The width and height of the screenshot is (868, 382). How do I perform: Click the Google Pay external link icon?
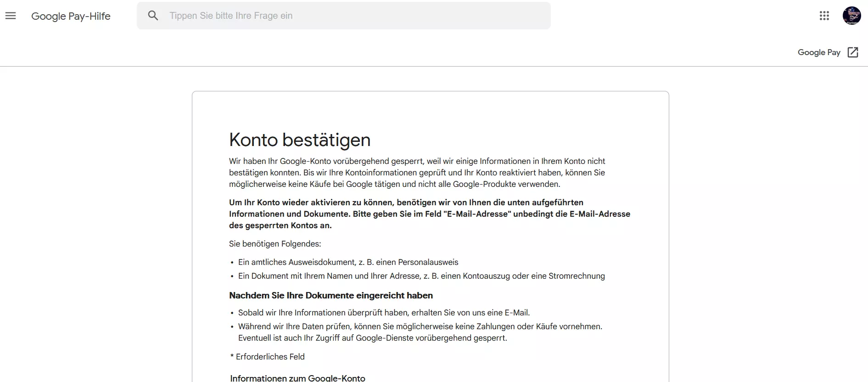[853, 52]
